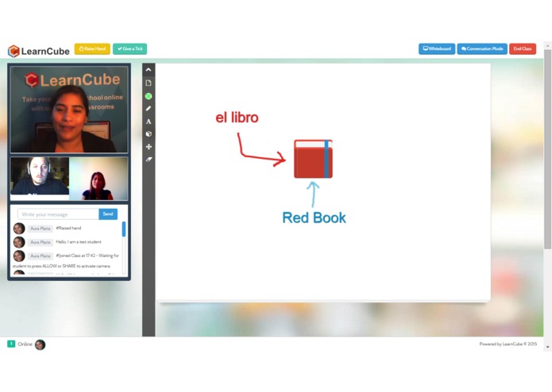Select the 'Red Book' text on the whiteboard

314,217
